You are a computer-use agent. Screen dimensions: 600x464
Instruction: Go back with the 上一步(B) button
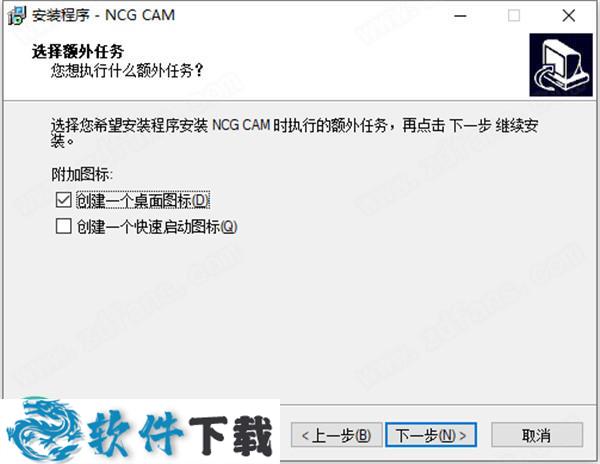pyautogui.click(x=336, y=435)
